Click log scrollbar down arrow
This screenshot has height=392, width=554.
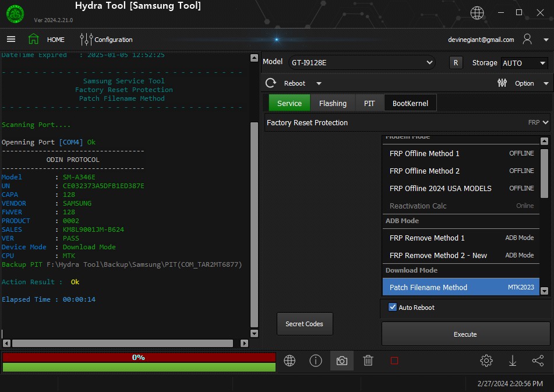tap(254, 333)
